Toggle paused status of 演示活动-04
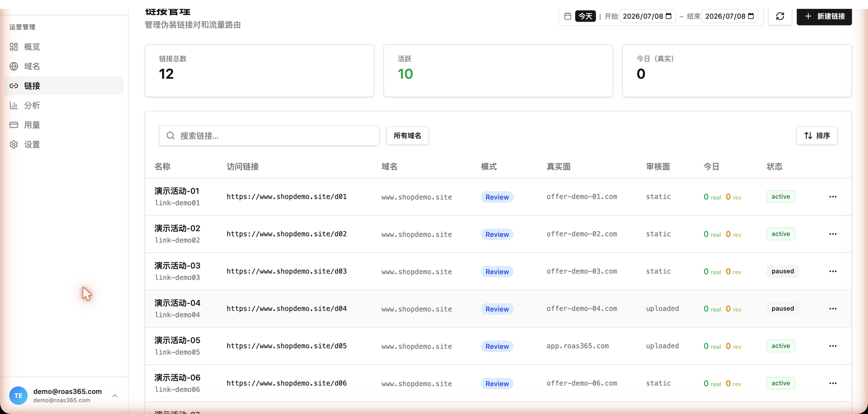Image resolution: width=868 pixels, height=414 pixels. [782, 309]
